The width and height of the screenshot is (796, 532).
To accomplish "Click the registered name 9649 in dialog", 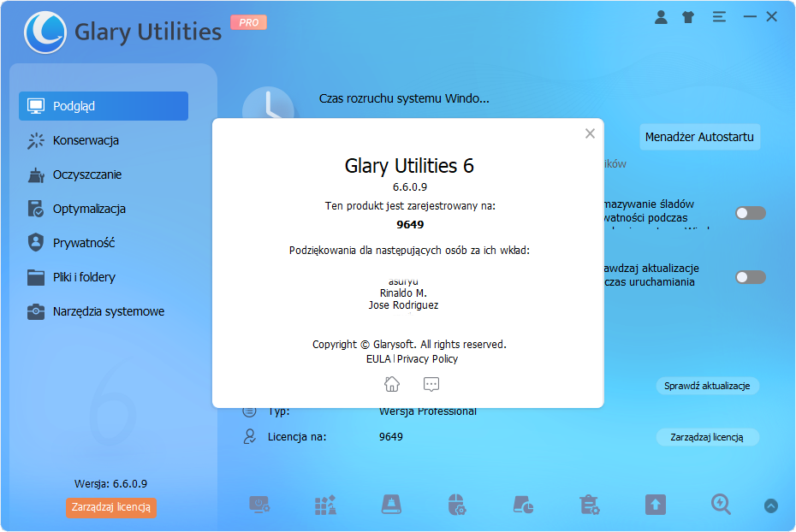I will [x=410, y=225].
